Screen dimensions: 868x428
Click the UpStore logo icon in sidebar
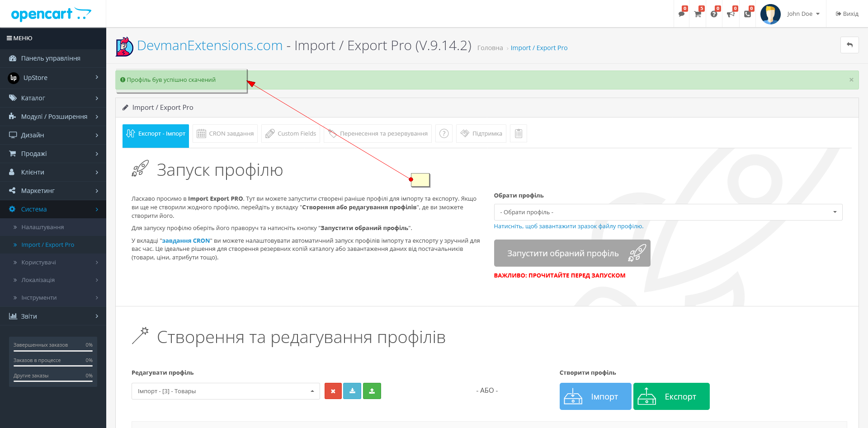tap(14, 78)
